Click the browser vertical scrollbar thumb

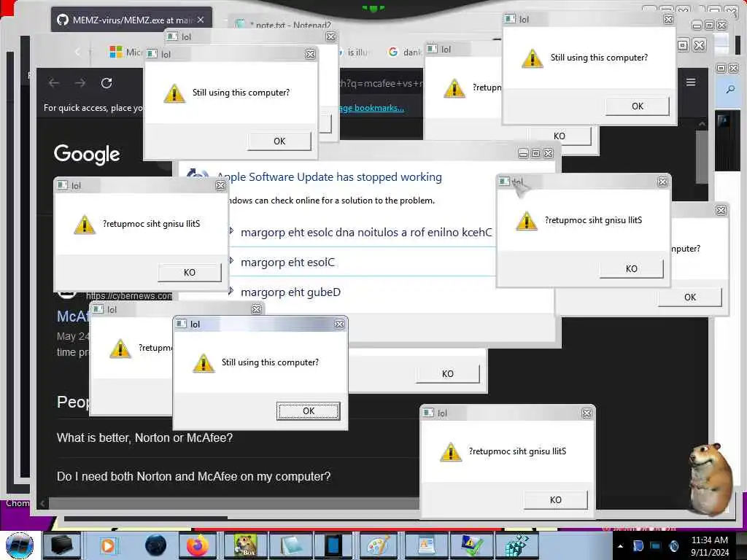click(702, 156)
